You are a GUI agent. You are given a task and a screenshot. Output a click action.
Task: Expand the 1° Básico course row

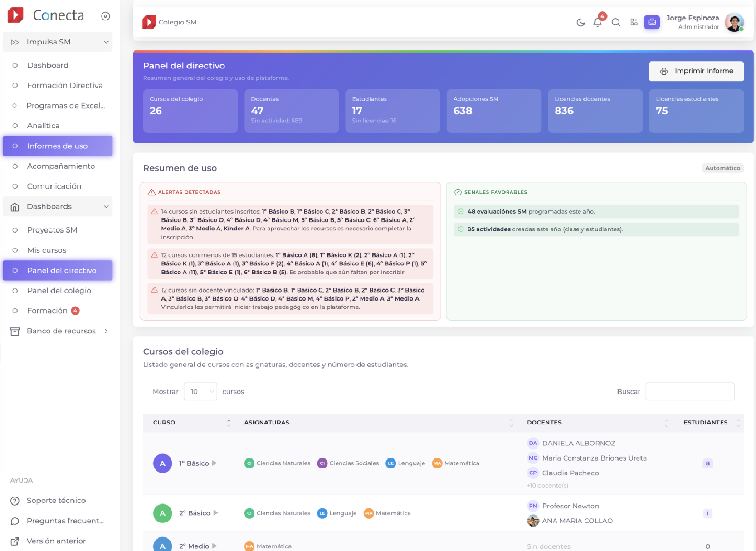pos(215,463)
